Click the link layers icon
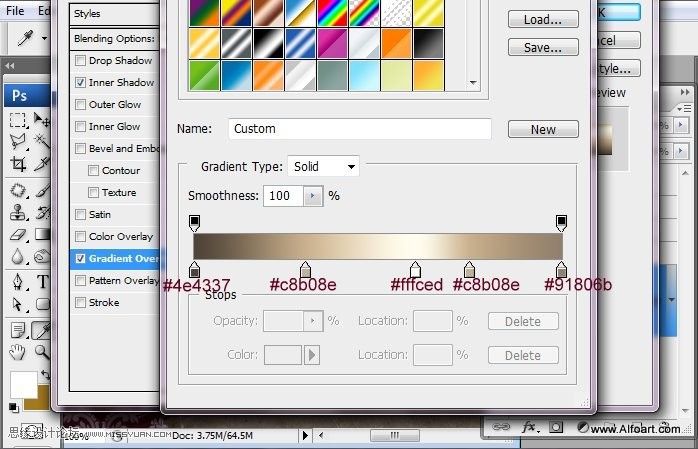Screen dimensions: 698x449 (500, 427)
